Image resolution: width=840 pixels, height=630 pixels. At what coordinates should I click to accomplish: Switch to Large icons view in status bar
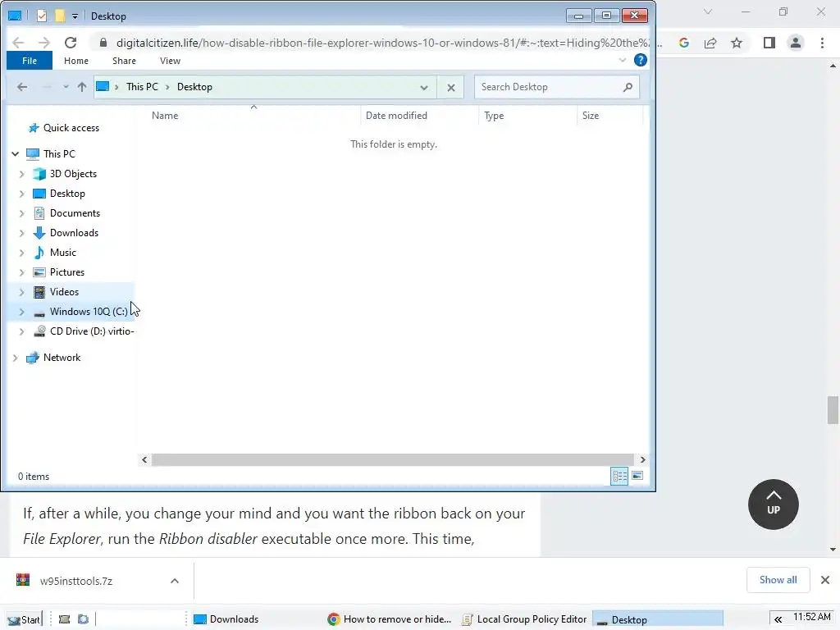637,476
